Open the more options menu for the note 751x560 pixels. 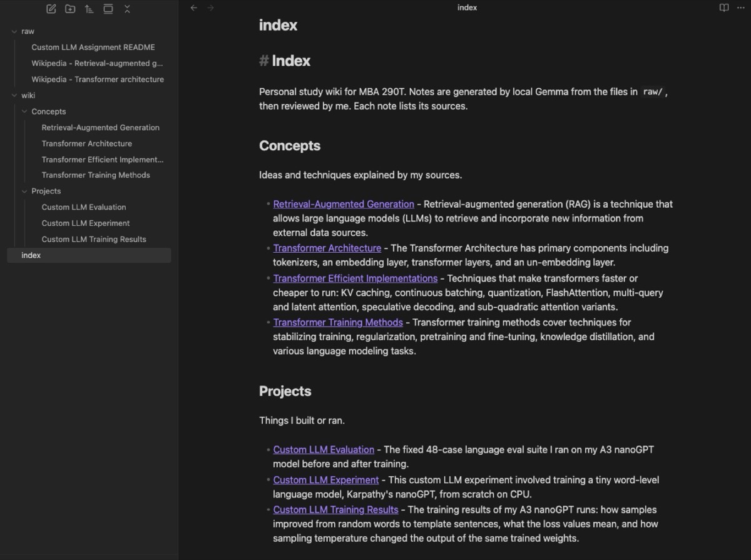(741, 8)
